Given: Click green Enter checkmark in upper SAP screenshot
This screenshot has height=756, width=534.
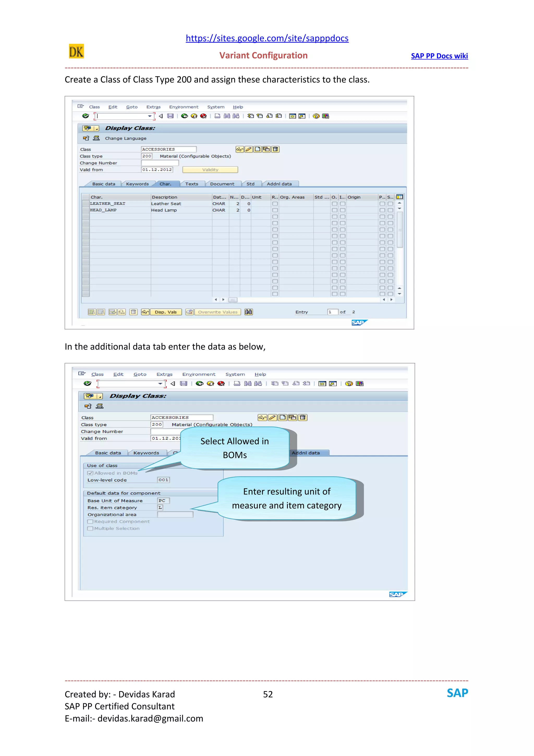Looking at the screenshot, I should 86,116.
